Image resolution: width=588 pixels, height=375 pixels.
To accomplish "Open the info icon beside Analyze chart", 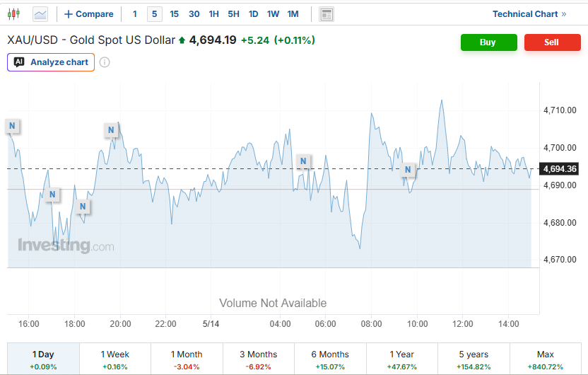I will 105,62.
